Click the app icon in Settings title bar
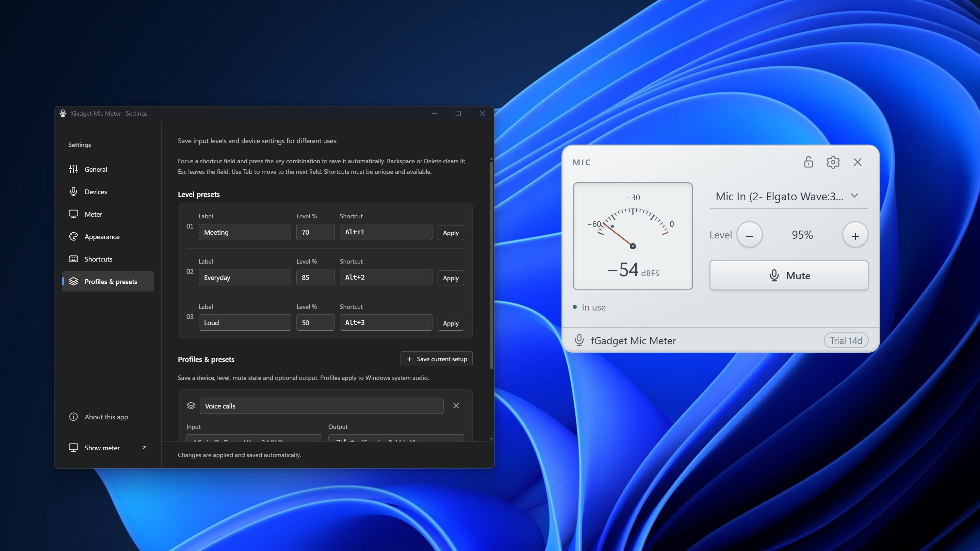The height and width of the screenshot is (551, 980). (x=63, y=113)
